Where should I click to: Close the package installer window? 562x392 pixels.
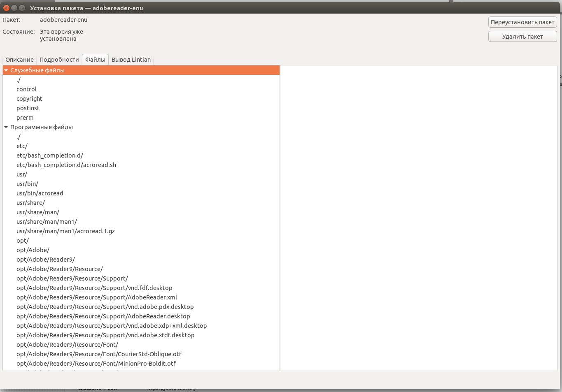coord(6,8)
